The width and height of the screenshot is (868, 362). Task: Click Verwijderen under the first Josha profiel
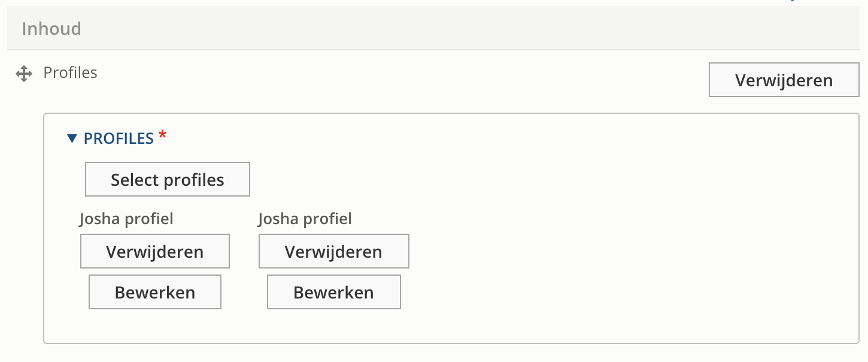(155, 252)
